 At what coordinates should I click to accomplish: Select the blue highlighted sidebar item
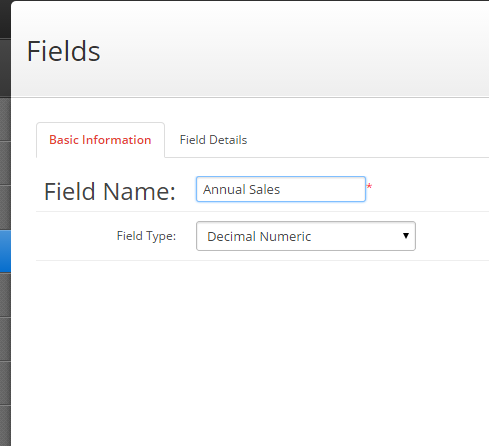tap(5, 251)
